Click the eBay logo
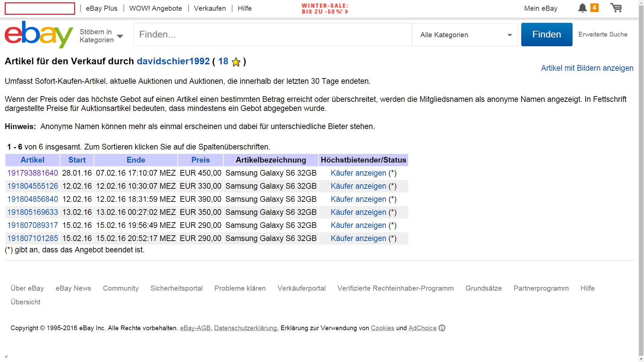This screenshot has height=362, width=644. point(39,35)
